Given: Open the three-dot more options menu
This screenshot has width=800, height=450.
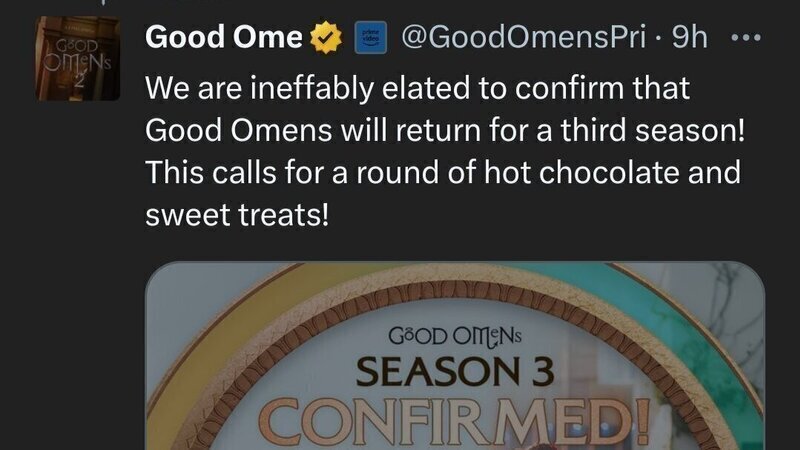Looking at the screenshot, I should point(747,39).
